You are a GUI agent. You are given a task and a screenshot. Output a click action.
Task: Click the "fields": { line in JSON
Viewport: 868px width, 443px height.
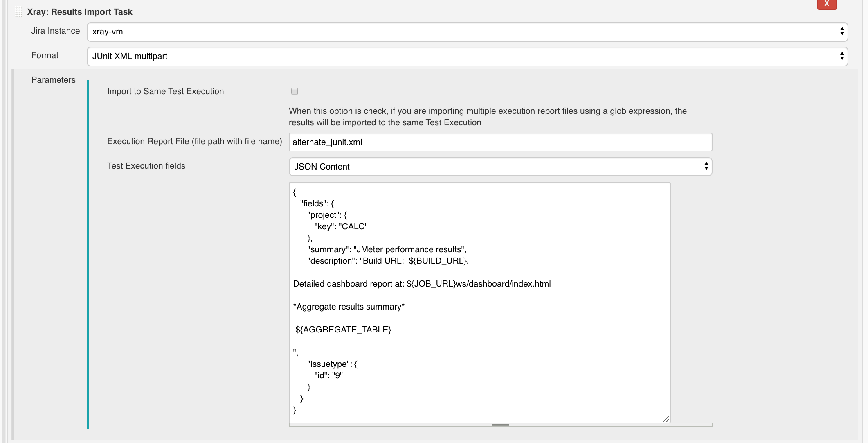point(317,203)
